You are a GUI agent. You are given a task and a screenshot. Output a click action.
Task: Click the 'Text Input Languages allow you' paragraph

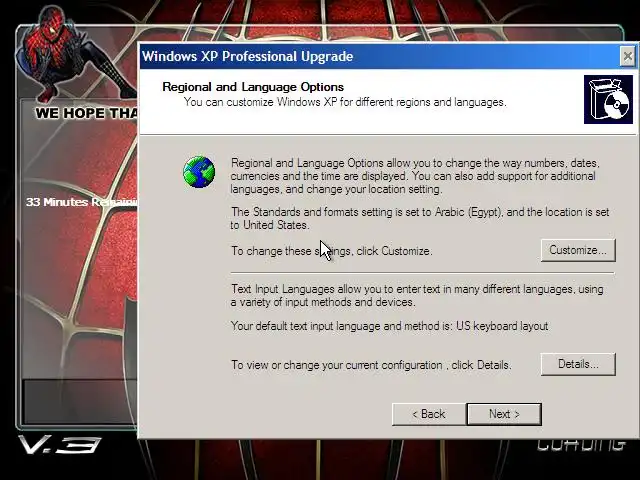point(417,296)
